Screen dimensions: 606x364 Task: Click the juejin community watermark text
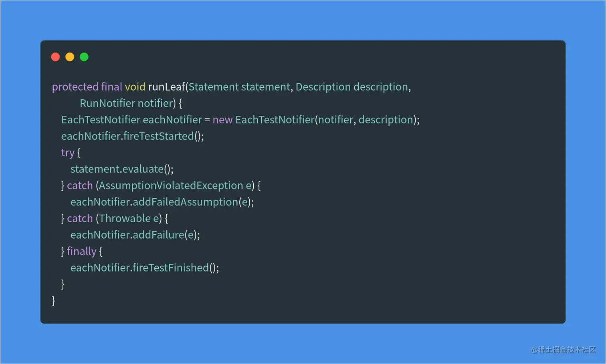tap(563, 350)
